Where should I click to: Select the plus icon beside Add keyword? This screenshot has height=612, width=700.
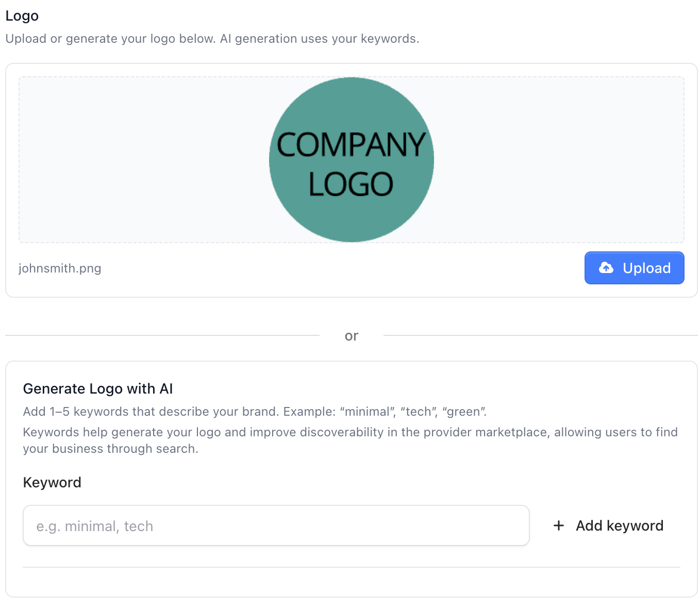tap(559, 525)
